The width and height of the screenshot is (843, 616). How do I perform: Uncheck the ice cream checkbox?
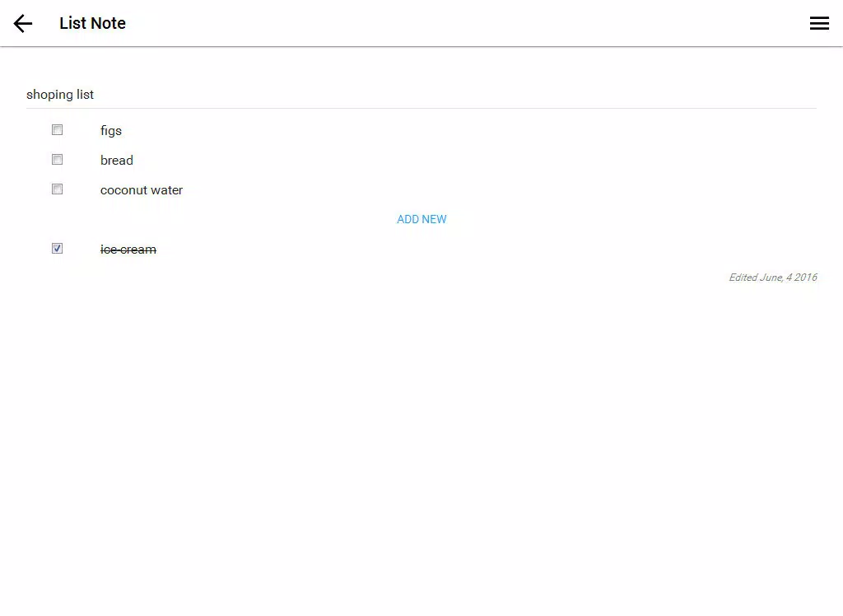[57, 248]
